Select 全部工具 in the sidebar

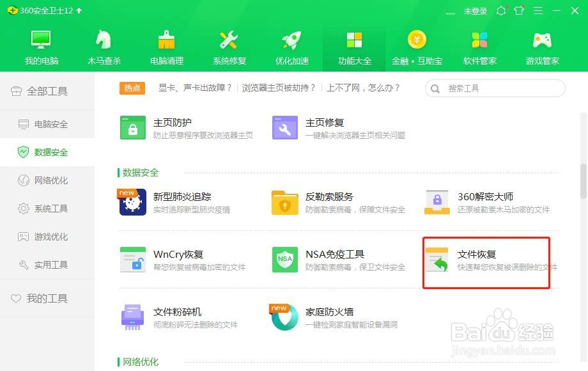click(x=47, y=91)
